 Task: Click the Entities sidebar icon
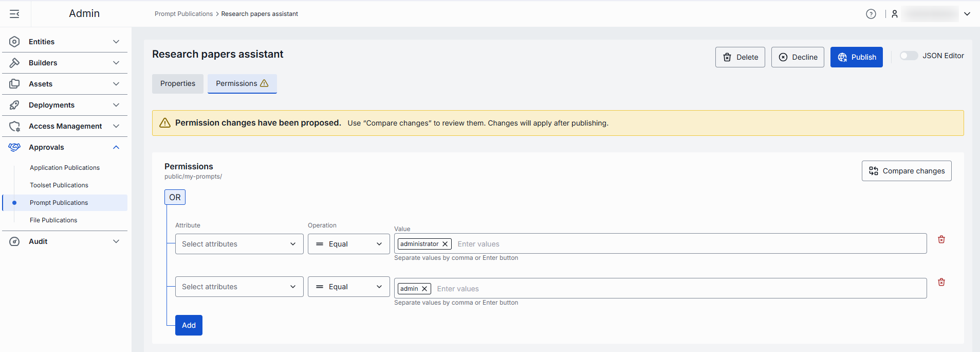14,42
